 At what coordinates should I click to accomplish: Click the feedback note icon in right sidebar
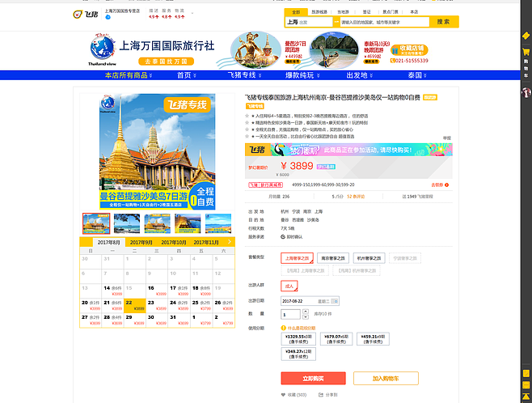pos(526,373)
